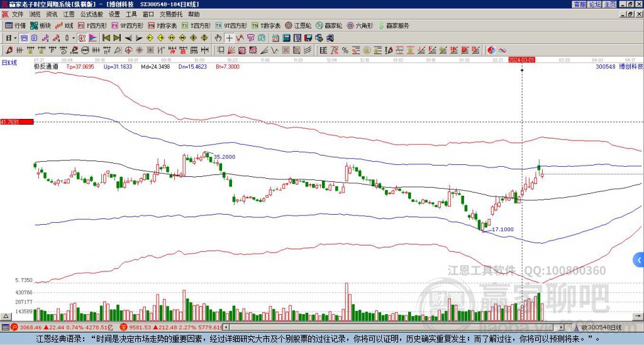Viewport: 644px width, 345px height.
Task: Switch to the K线 chart view
Action: (65, 25)
